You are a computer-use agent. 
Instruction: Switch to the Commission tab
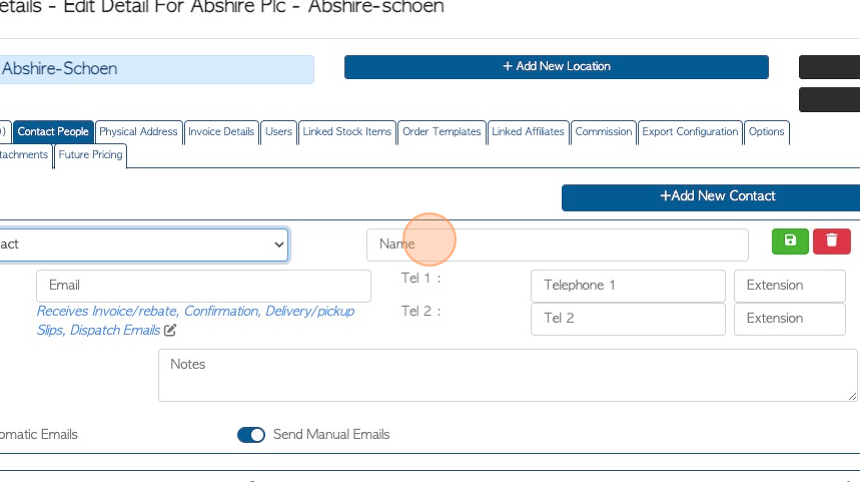tap(603, 132)
